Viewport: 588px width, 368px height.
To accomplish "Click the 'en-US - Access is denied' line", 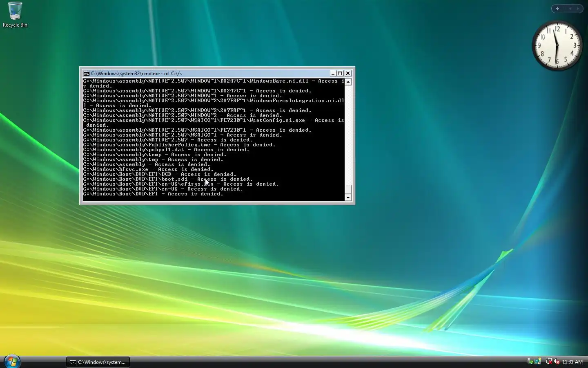I will pos(163,189).
